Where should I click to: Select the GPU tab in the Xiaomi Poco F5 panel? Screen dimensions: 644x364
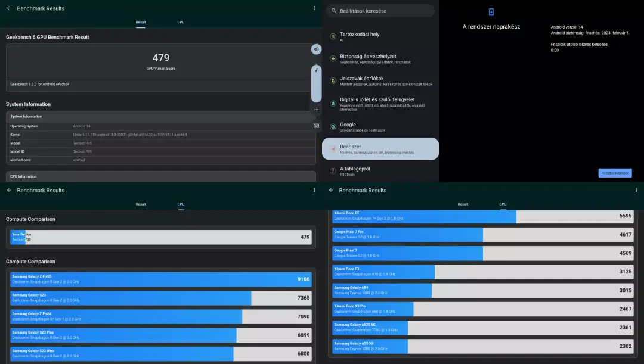[x=503, y=204]
